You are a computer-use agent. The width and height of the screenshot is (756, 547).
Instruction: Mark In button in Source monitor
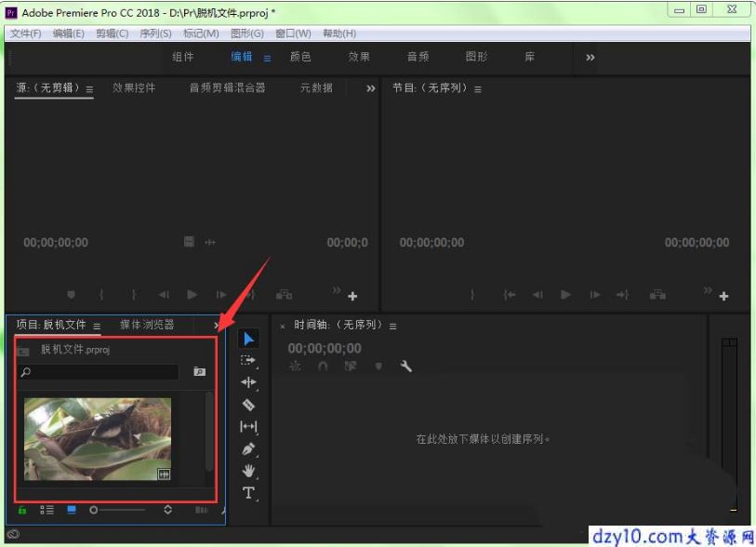tap(101, 294)
